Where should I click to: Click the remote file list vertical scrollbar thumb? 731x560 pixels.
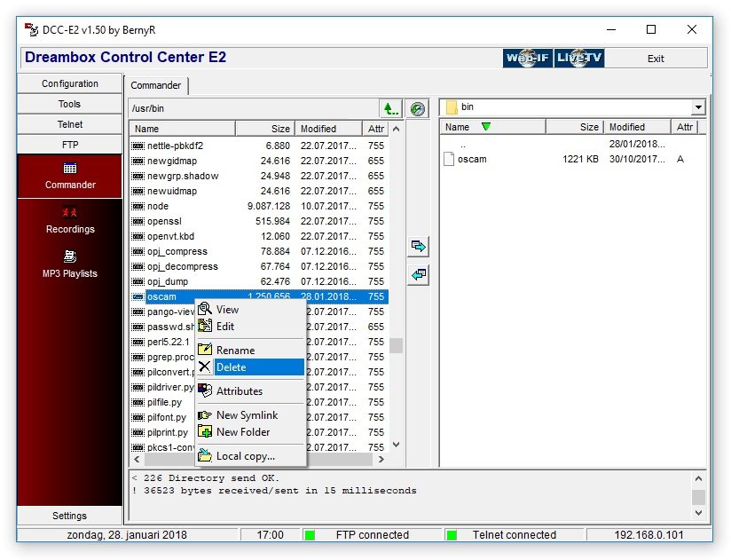396,345
